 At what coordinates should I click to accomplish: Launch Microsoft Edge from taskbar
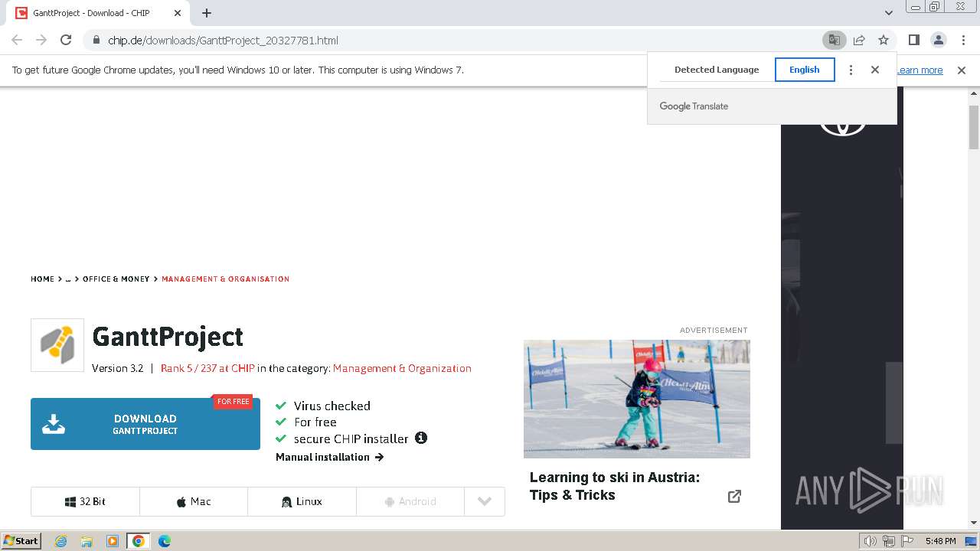tap(165, 541)
